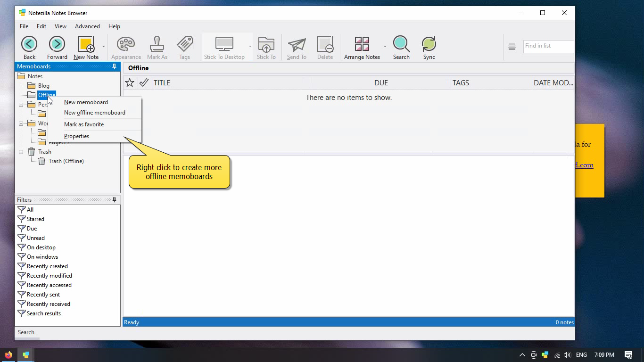Delete the selected note
The width and height of the screenshot is (644, 362).
pos(325,48)
